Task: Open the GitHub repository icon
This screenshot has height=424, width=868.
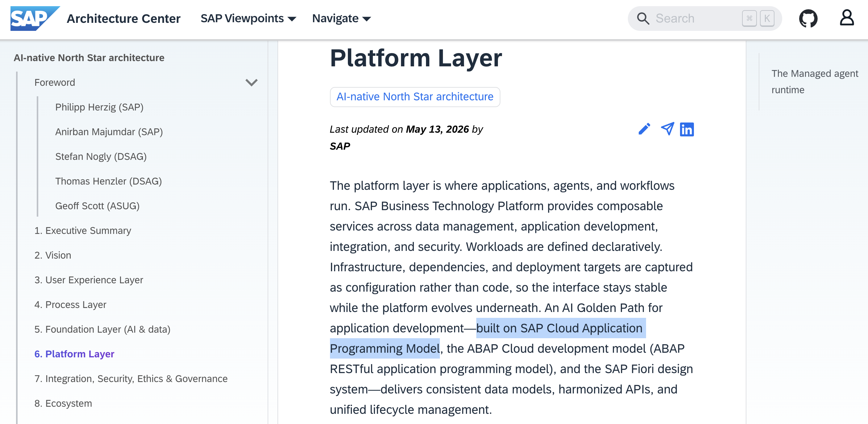Action: [808, 19]
